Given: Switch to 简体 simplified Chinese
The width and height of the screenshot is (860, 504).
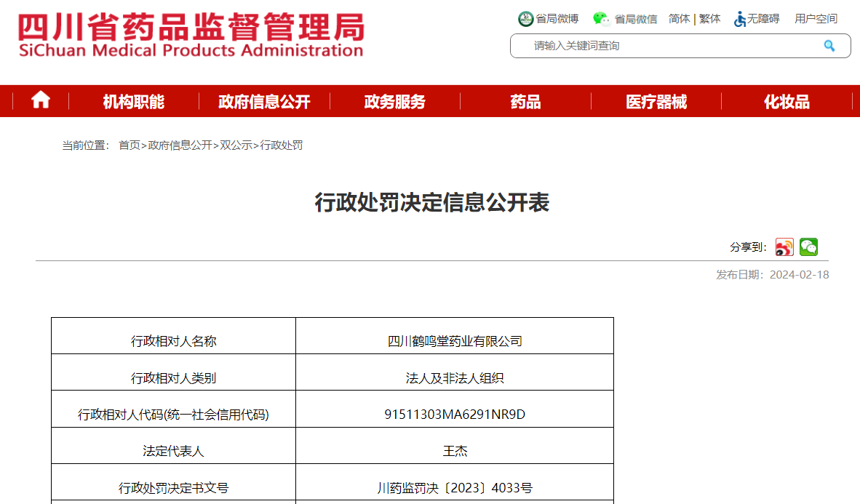Looking at the screenshot, I should tap(679, 19).
